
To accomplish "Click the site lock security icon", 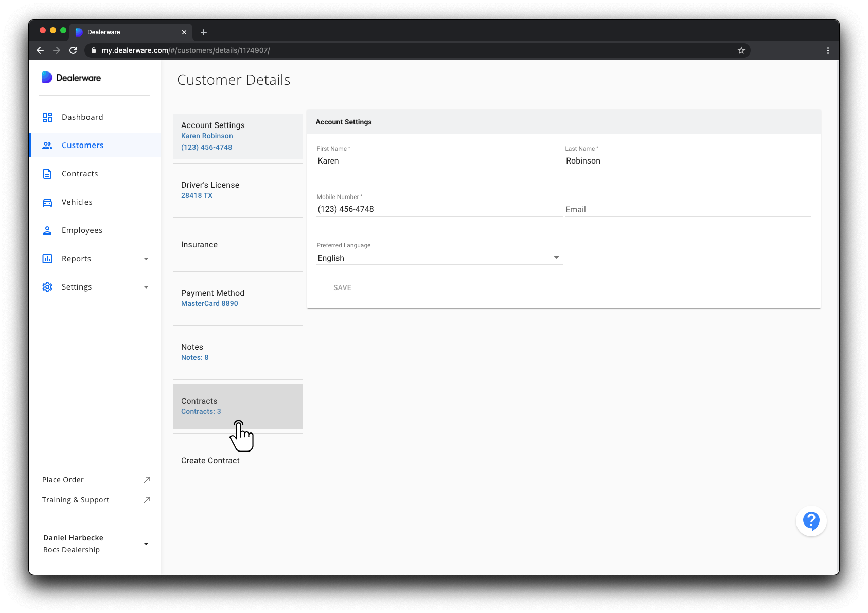I will 94,50.
